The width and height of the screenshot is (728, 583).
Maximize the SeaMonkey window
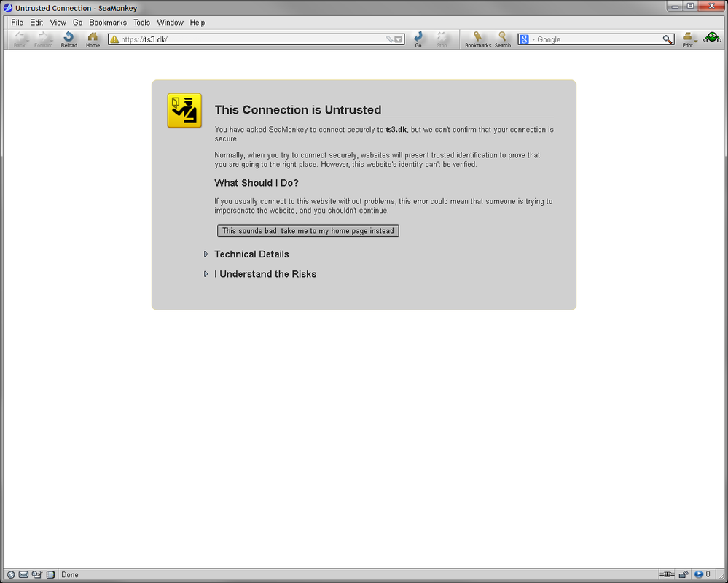coord(690,6)
